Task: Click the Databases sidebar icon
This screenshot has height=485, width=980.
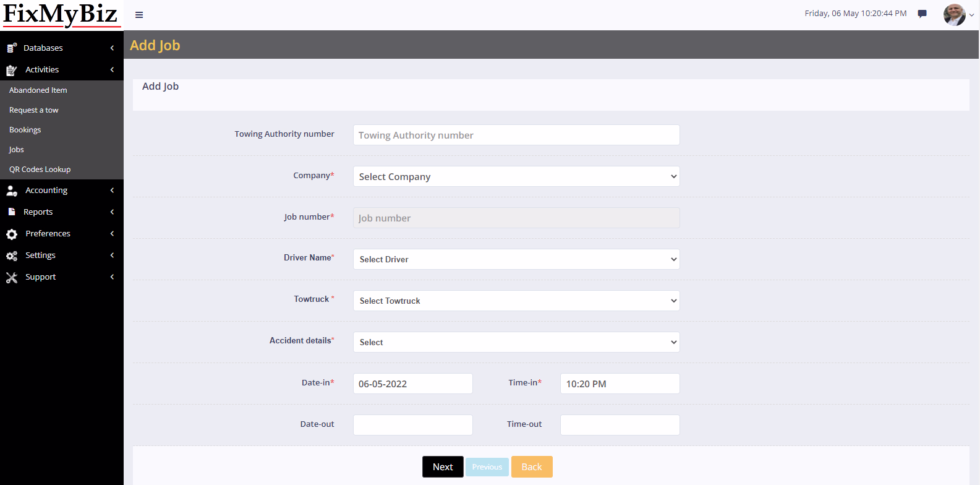Action: coord(12,48)
